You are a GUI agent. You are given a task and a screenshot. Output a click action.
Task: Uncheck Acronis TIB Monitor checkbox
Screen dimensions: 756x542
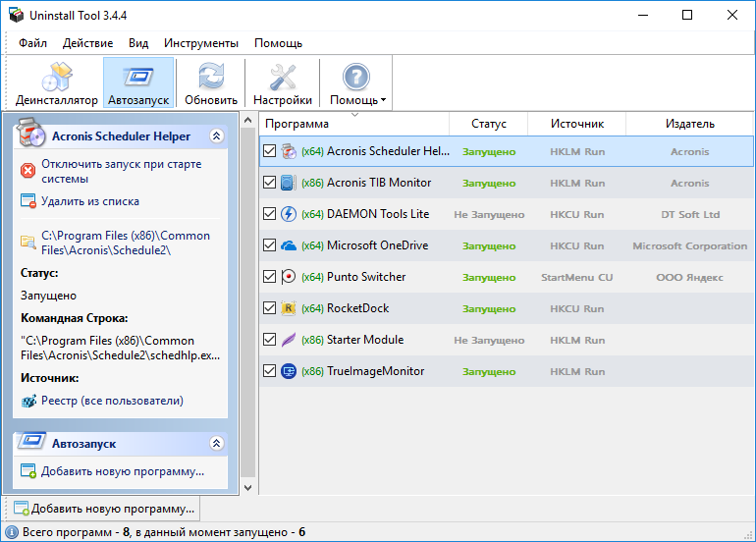[x=270, y=183]
